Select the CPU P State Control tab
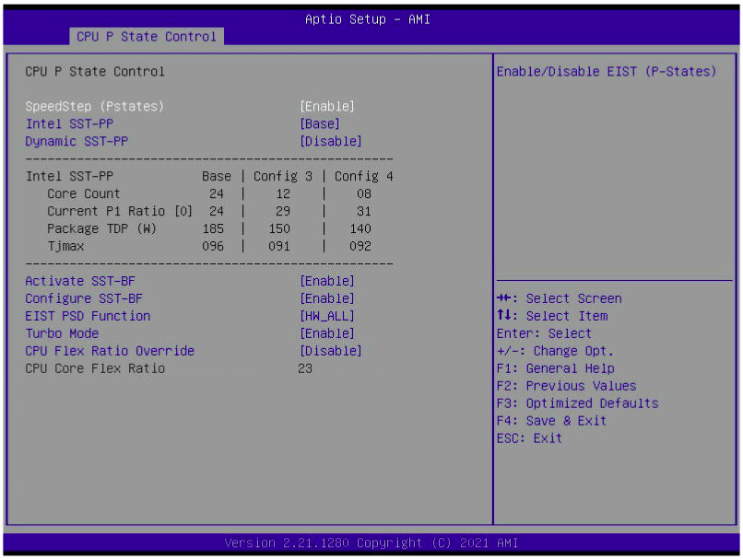 click(147, 37)
